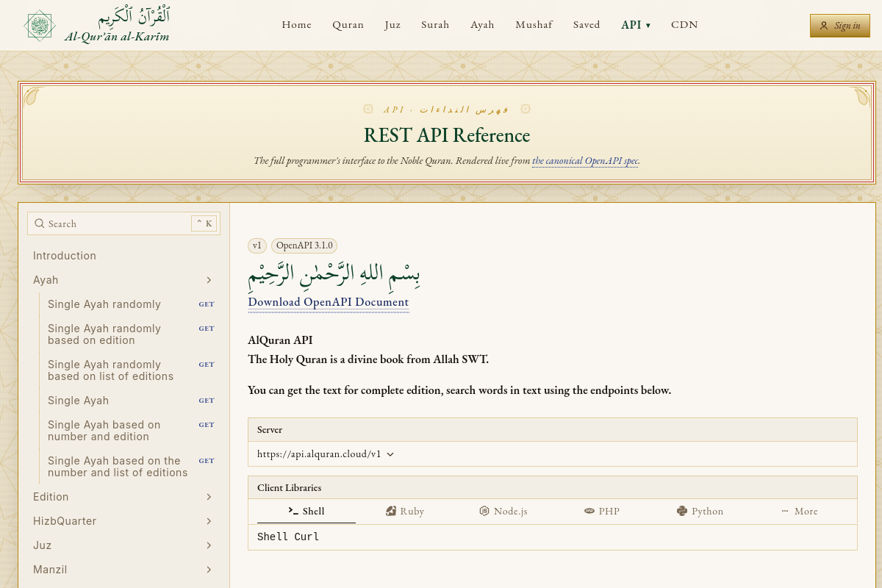
Task: Click the AlQuran API title text
Action: pos(280,340)
